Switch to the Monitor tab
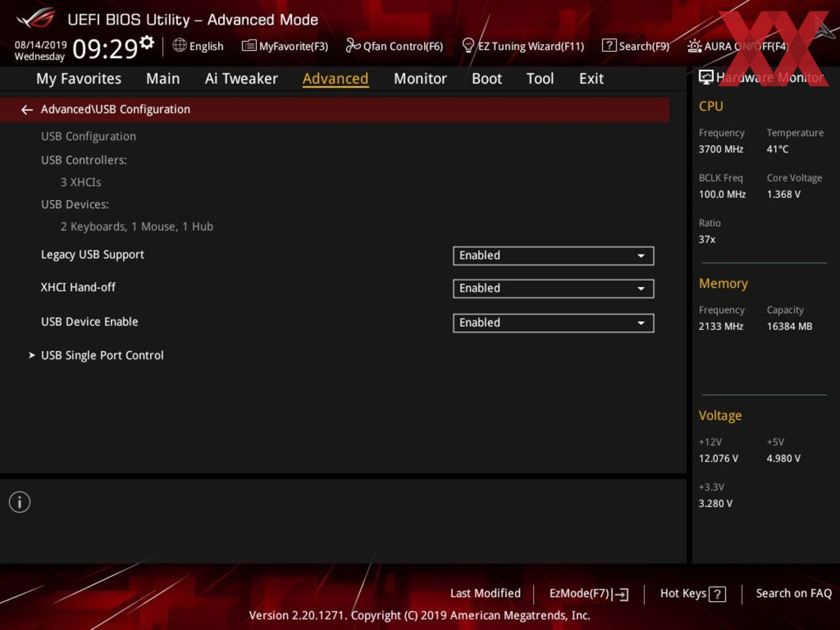840x630 pixels. tap(420, 78)
